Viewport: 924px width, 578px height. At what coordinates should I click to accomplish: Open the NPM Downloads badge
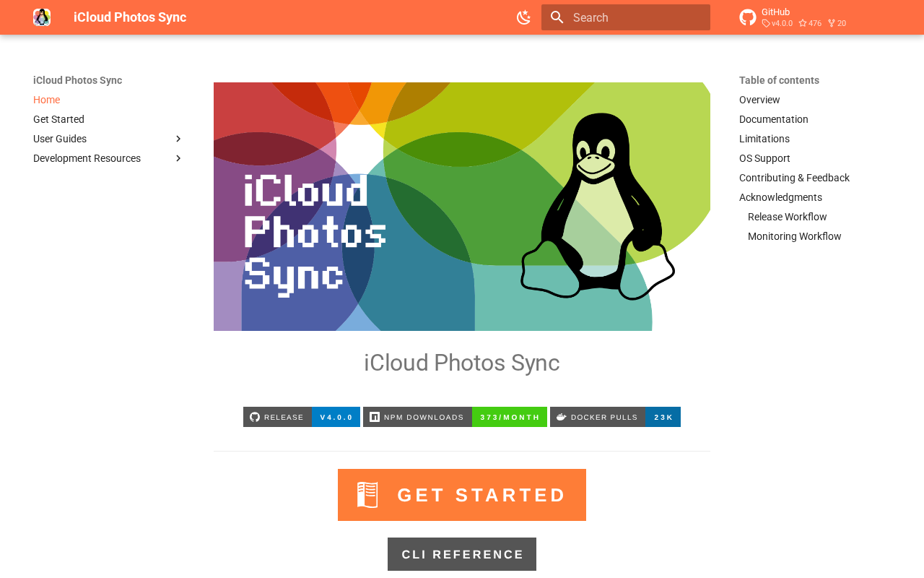(455, 417)
